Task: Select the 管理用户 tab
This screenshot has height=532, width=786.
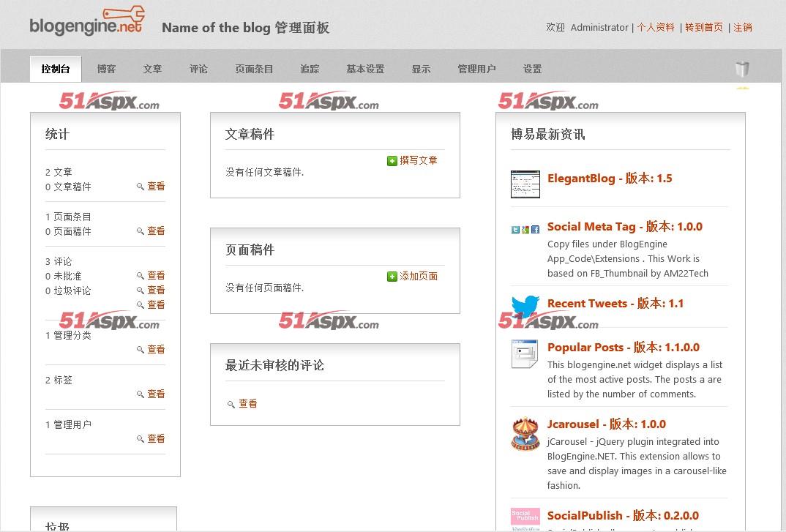Action: tap(476, 69)
